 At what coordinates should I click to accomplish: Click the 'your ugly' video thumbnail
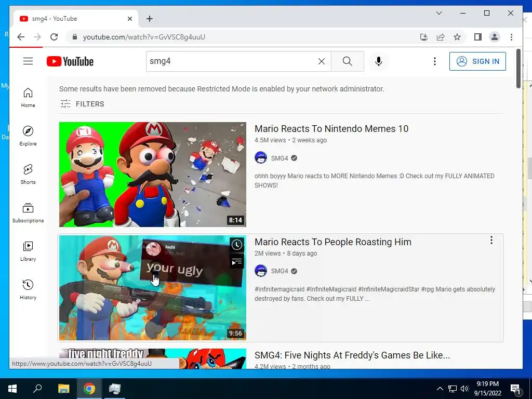(153, 288)
